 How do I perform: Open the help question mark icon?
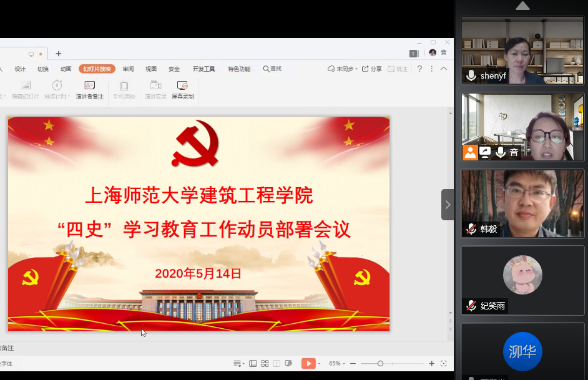419,69
